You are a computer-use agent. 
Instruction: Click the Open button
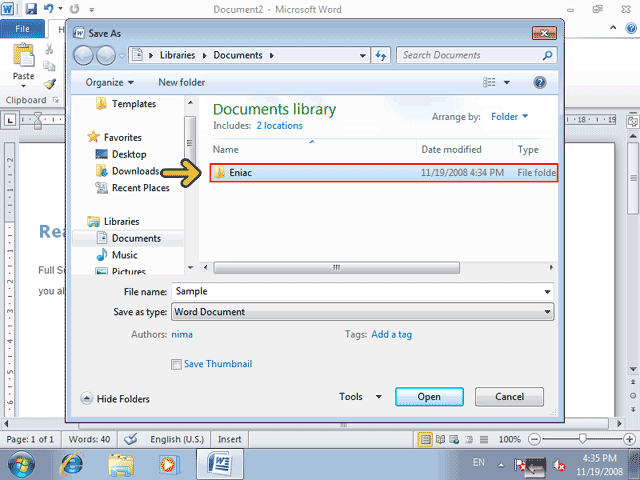coord(429,397)
